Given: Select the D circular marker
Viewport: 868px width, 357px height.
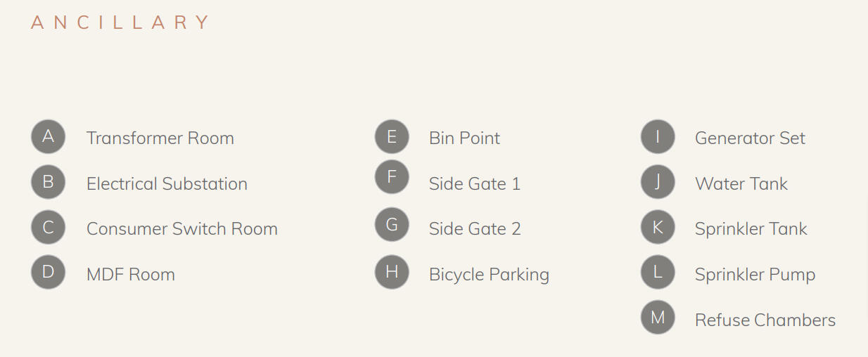Looking at the screenshot, I should click(48, 272).
